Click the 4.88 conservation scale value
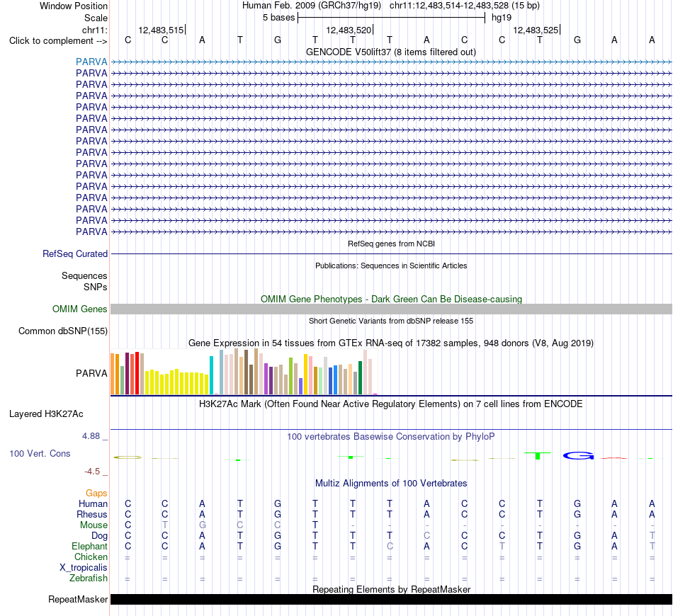 [91, 436]
